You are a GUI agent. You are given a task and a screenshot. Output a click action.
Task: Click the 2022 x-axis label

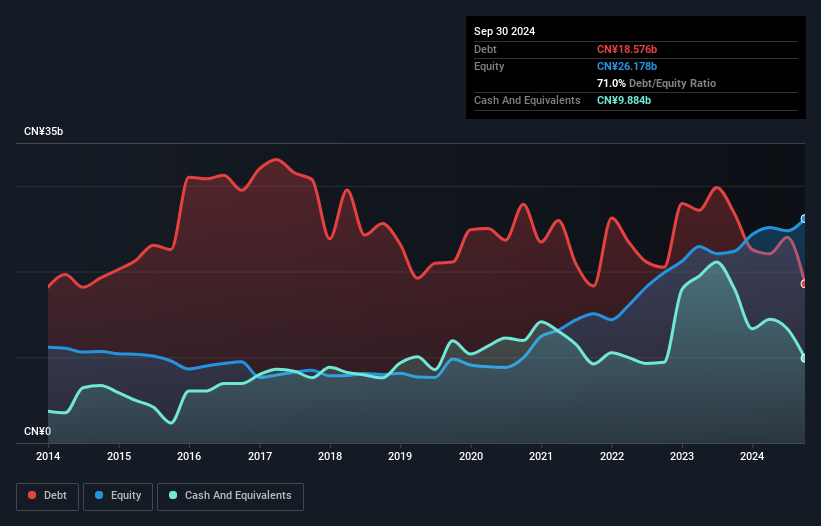tap(612, 456)
